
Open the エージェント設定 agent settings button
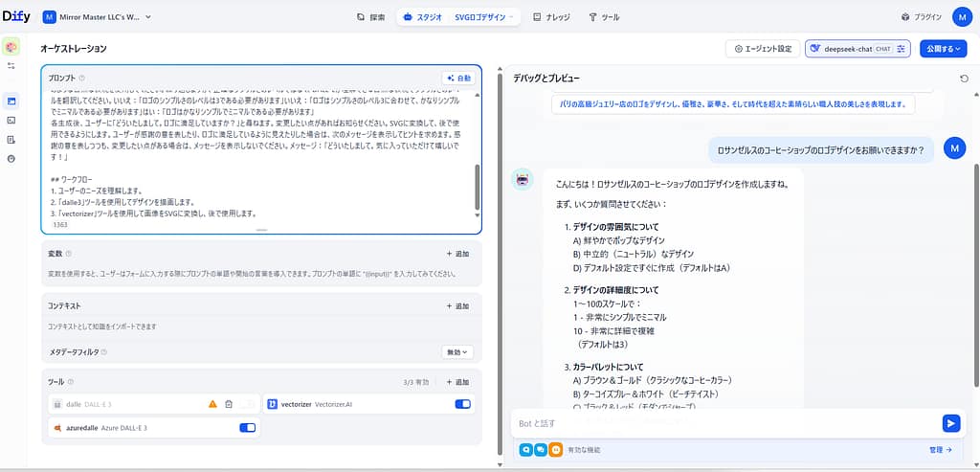[x=763, y=49]
